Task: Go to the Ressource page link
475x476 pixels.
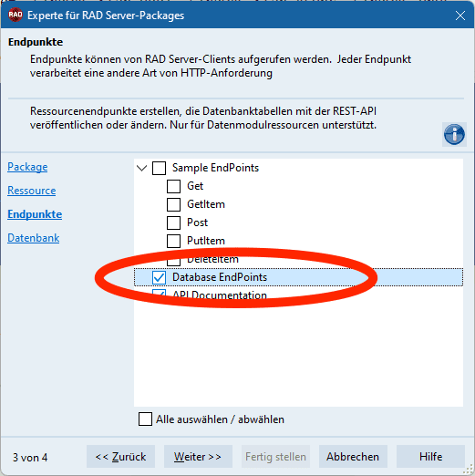Action: click(x=32, y=191)
